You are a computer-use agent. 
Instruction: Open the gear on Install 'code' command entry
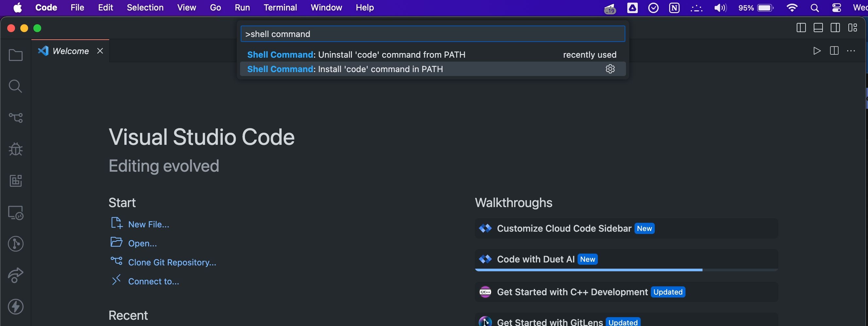tap(610, 69)
